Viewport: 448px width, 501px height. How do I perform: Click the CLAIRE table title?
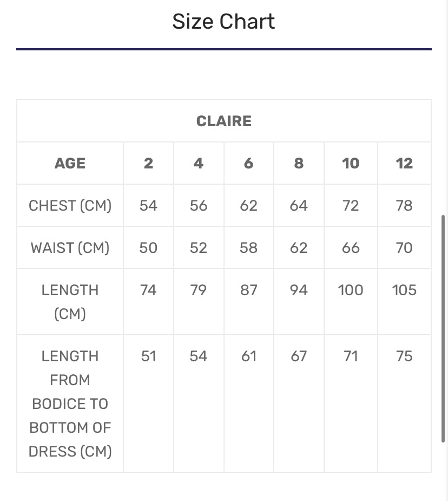[x=223, y=121]
